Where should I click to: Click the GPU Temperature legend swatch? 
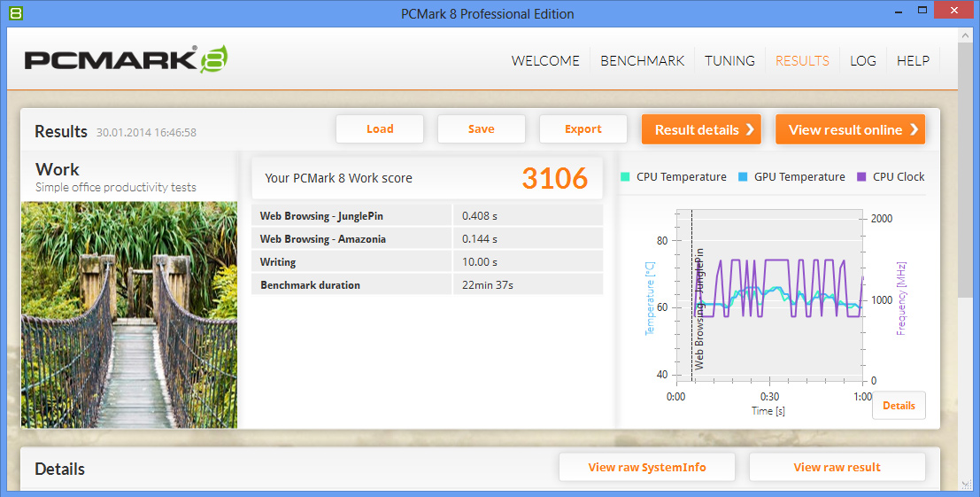click(x=743, y=177)
